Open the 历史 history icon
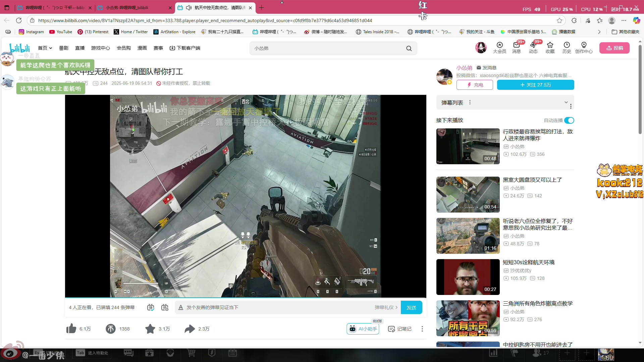The image size is (644, 362). click(x=567, y=48)
